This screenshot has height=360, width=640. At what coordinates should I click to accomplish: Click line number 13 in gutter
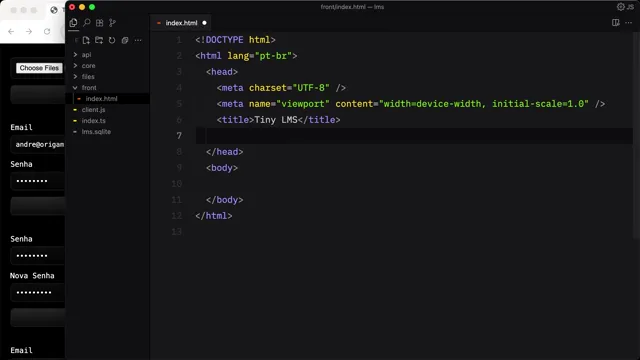177,231
